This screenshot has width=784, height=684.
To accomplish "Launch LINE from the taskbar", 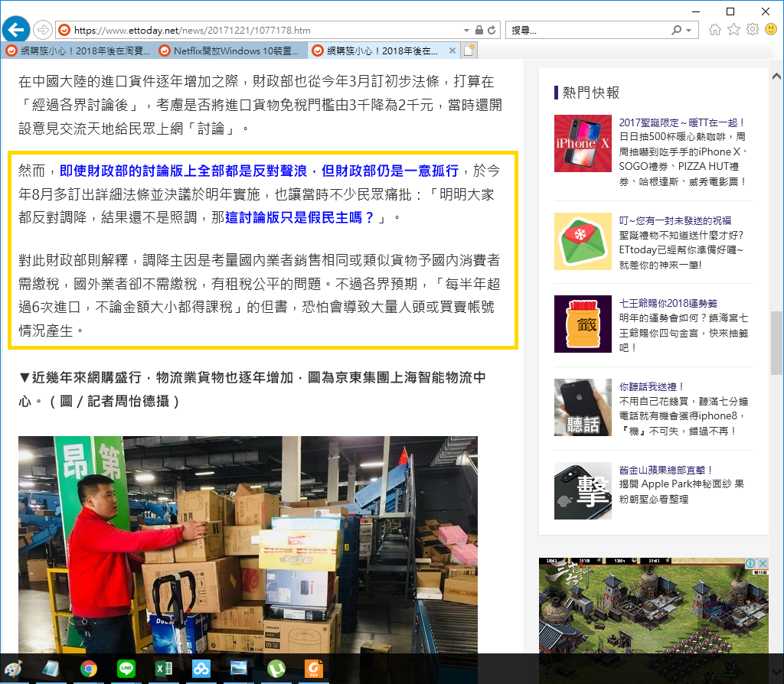I will 126,669.
